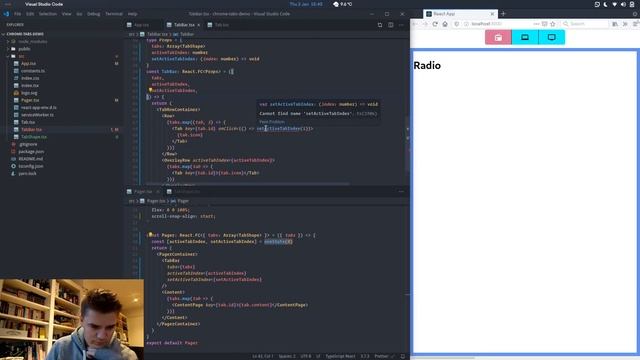The height and width of the screenshot is (360, 640).
Task: Expand the public folder
Action: (24, 49)
